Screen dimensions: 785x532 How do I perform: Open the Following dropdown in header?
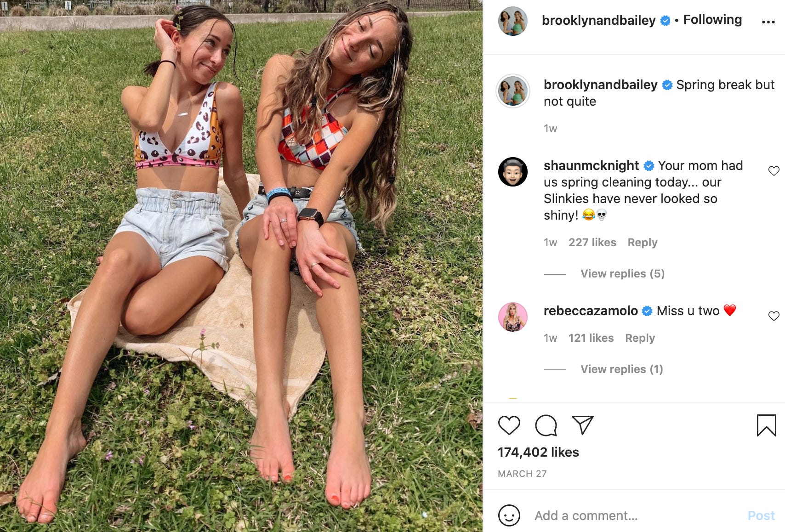(712, 20)
